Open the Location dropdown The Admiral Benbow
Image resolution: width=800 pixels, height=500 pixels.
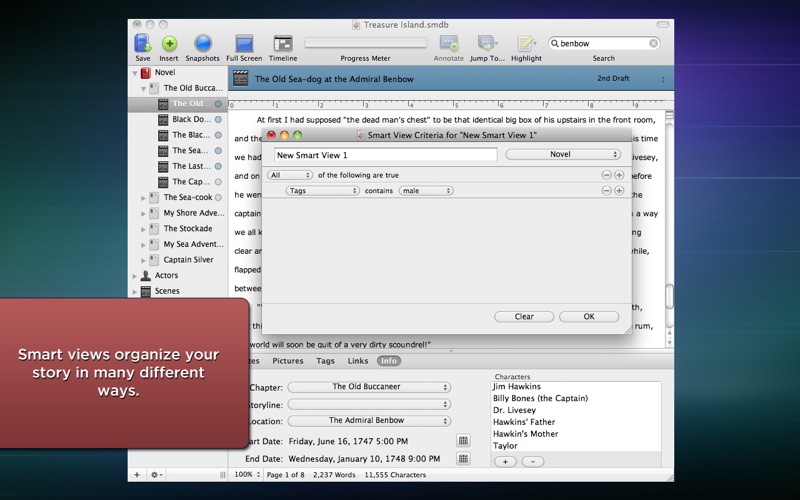click(x=369, y=420)
